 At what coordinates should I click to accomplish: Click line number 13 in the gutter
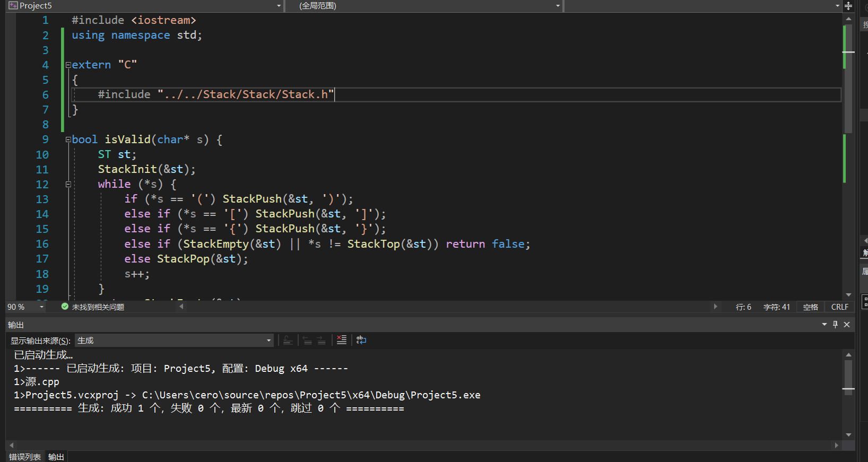(42, 199)
